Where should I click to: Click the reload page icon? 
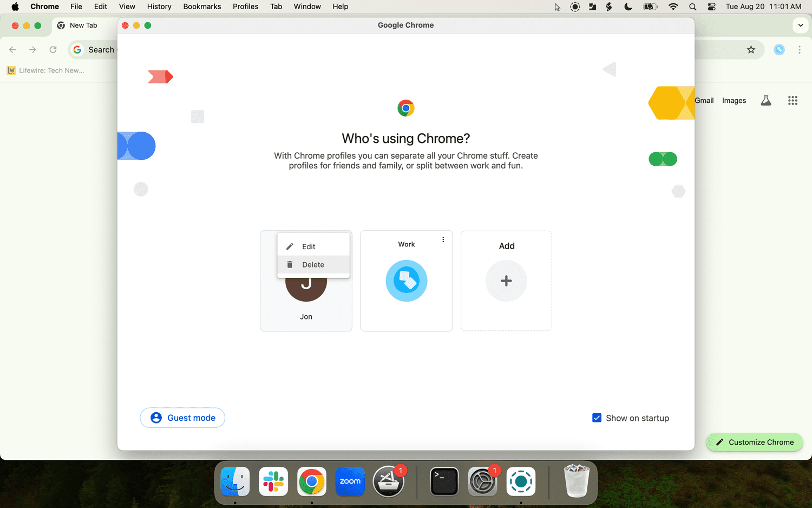pyautogui.click(x=53, y=50)
